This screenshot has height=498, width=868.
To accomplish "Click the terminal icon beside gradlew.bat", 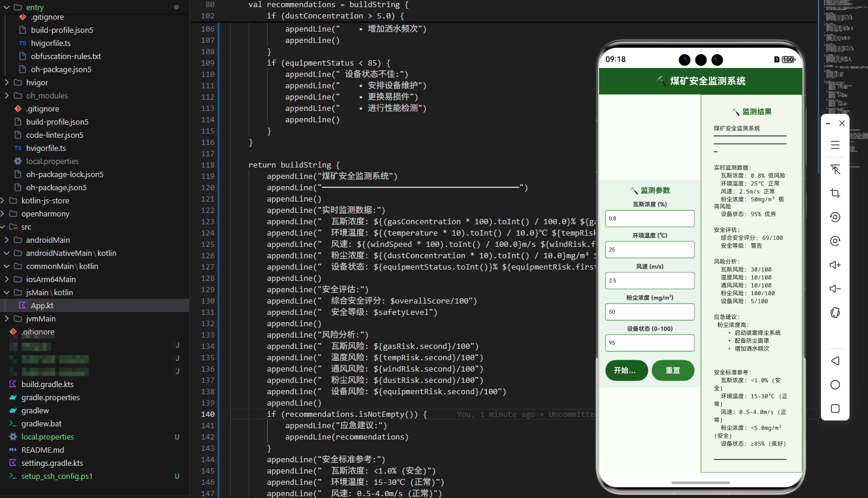I will point(13,423).
